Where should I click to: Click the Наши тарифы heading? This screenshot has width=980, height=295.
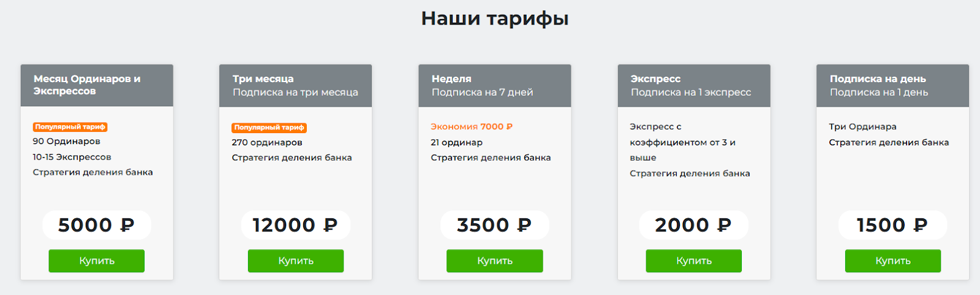495,18
